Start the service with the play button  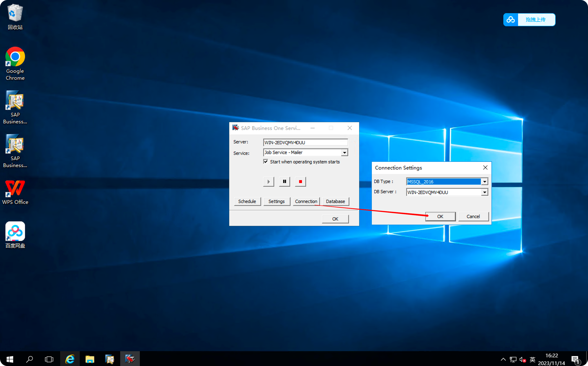point(268,182)
